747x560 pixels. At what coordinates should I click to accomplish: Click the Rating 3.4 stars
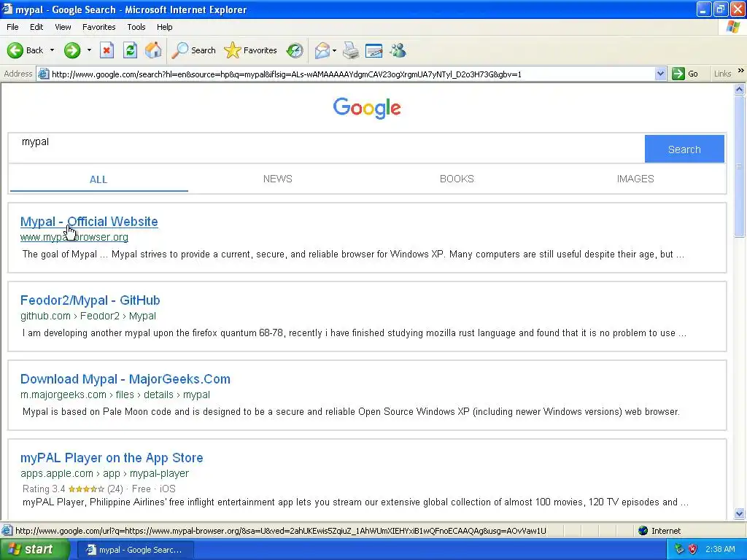pos(86,489)
